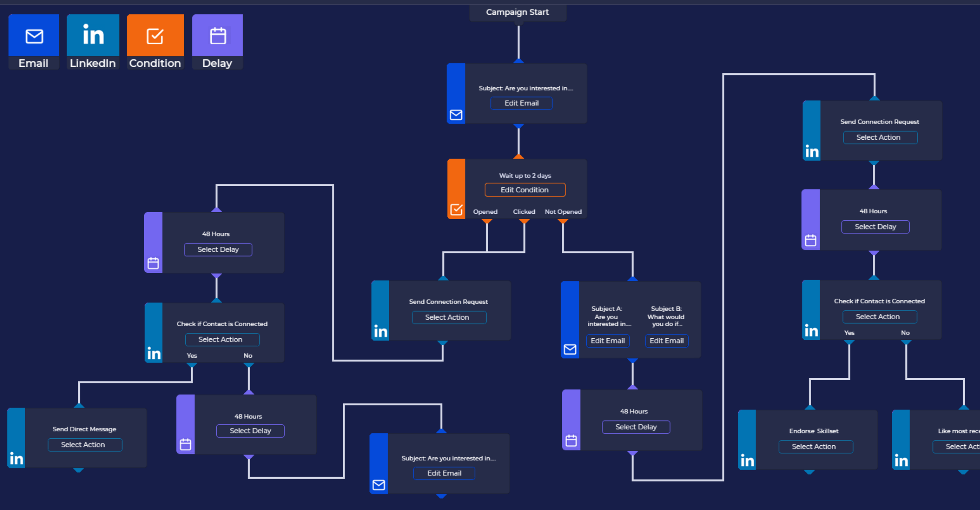
Task: Click the Not Opened branch output
Action: pyautogui.click(x=563, y=221)
